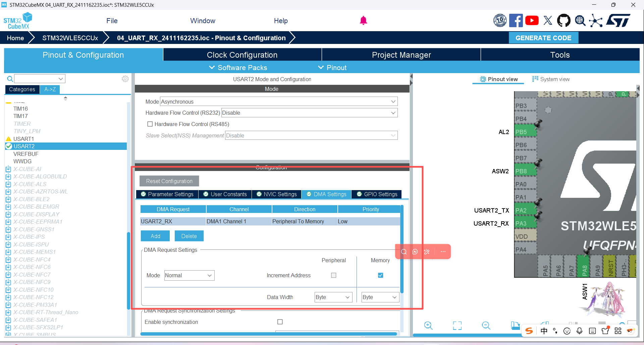Open the YouTube icon link
The height and width of the screenshot is (345, 644).
pyautogui.click(x=532, y=20)
